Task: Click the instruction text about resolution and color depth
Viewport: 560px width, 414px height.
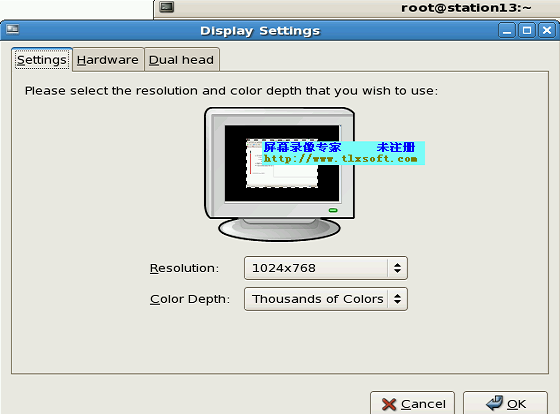Action: [231, 91]
